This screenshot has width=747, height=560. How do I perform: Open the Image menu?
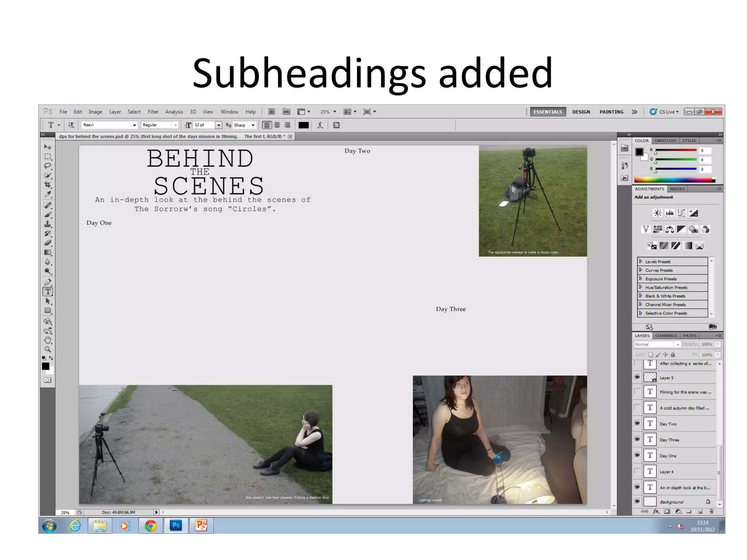point(95,112)
